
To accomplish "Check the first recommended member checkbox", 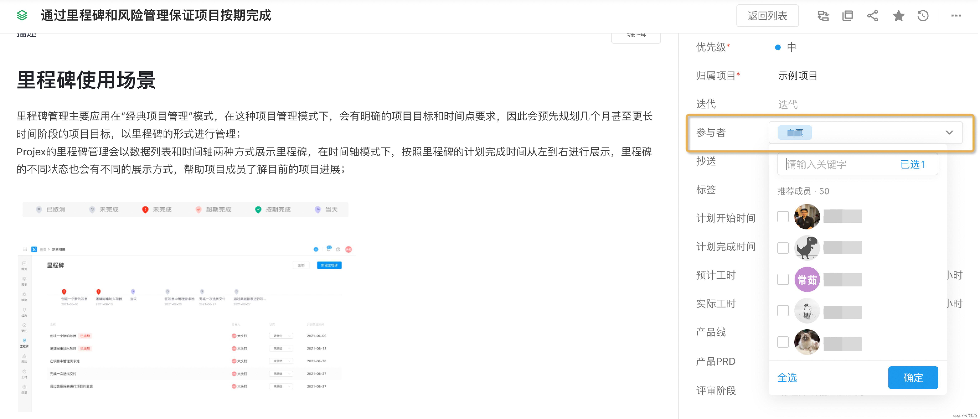I will 783,217.
